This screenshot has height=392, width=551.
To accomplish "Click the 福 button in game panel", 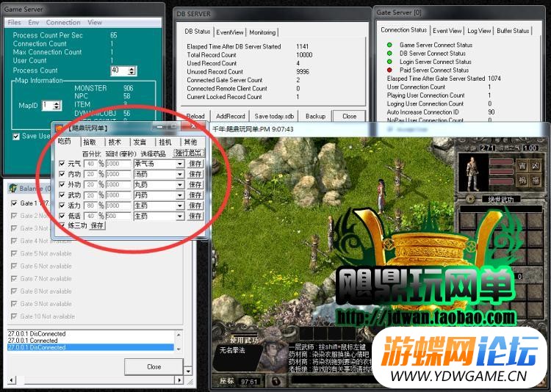I will pos(536,181).
